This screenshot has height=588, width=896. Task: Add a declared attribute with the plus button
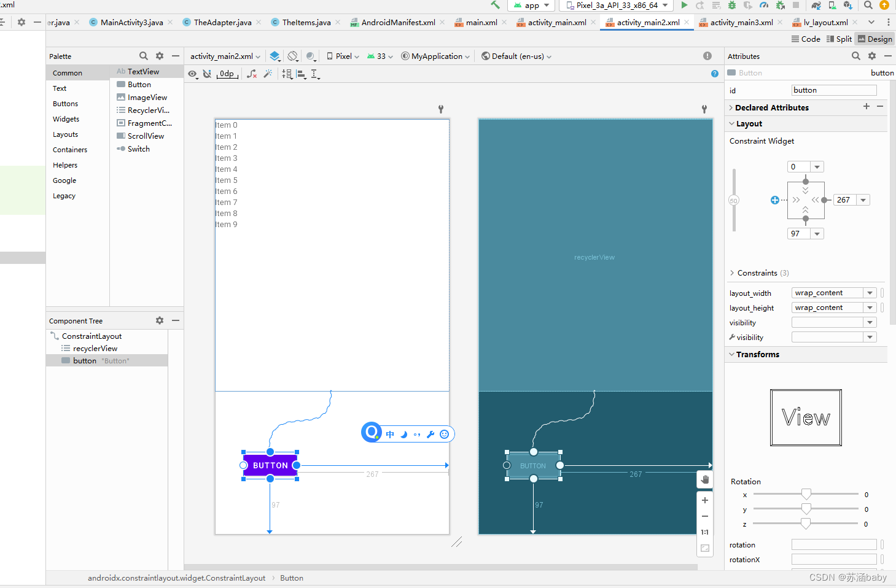pyautogui.click(x=867, y=106)
